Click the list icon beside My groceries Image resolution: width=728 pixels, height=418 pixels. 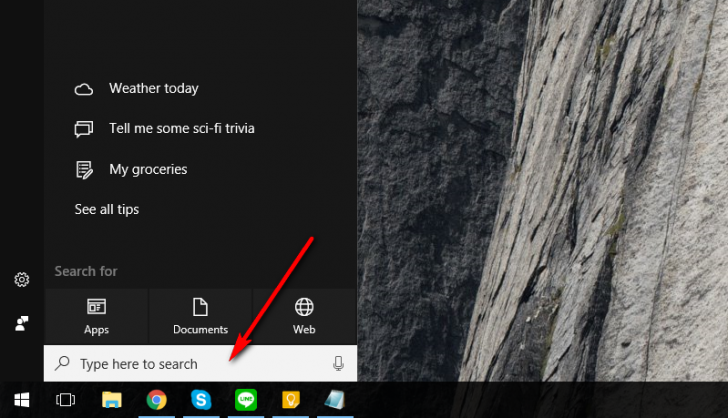(84, 170)
